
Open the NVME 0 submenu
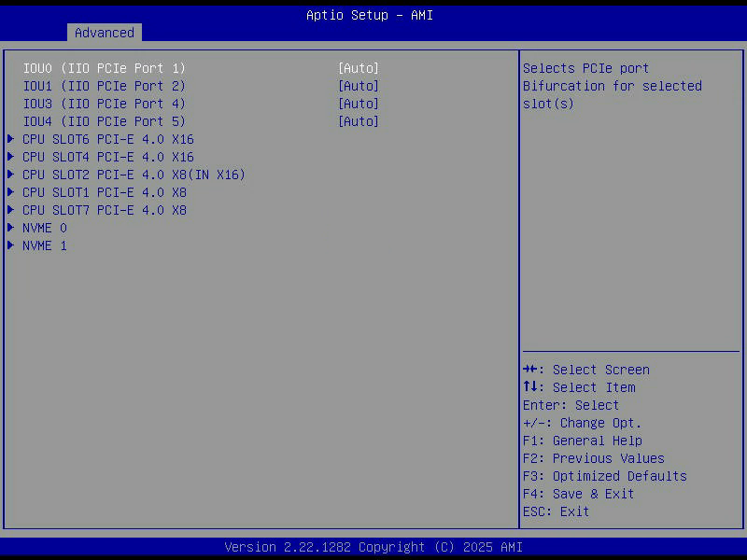point(45,228)
